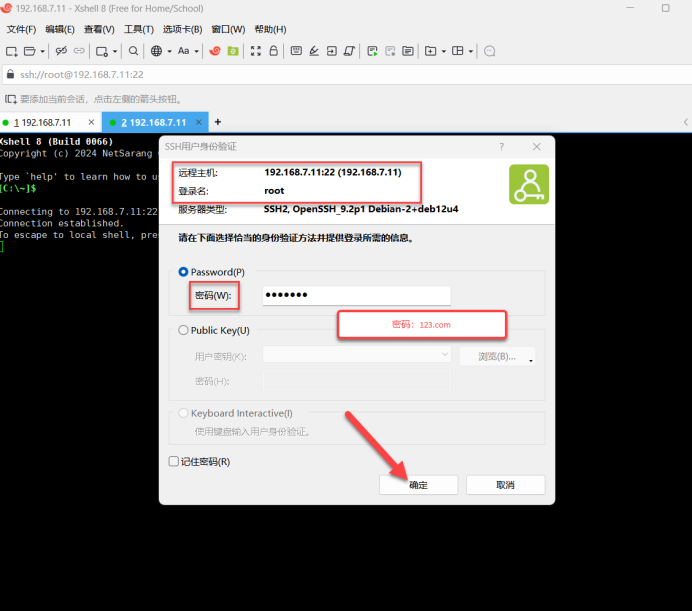The width and height of the screenshot is (692, 611).
Task: Click the plus button to add tab
Action: point(218,122)
